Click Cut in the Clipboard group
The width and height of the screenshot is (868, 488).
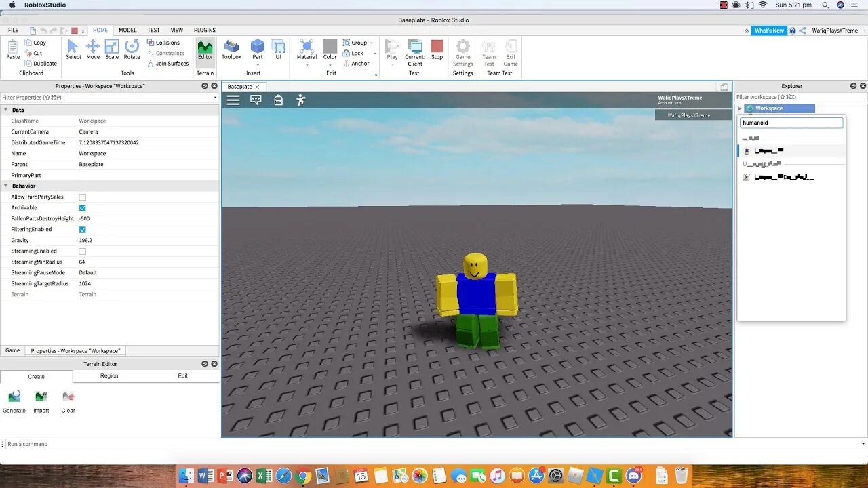[x=33, y=53]
